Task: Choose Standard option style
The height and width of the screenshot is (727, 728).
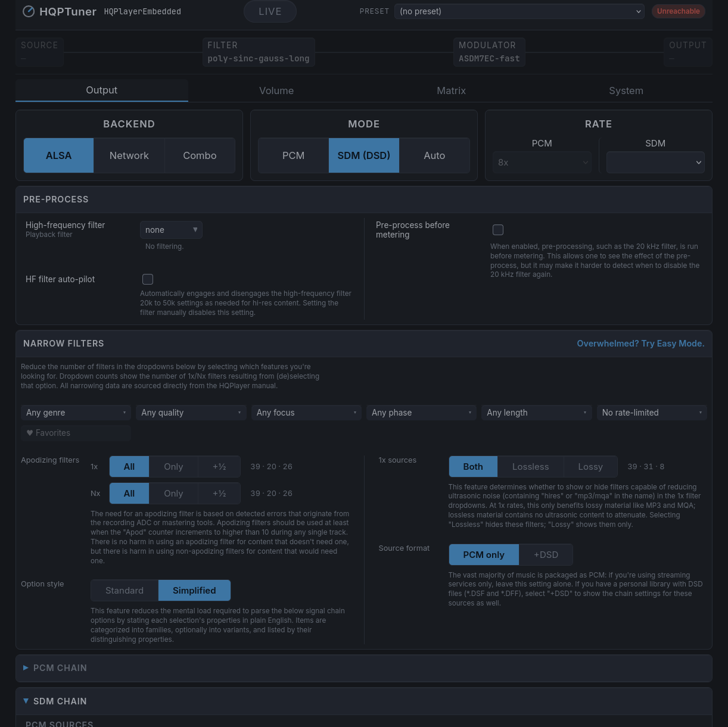Action: coord(125,591)
